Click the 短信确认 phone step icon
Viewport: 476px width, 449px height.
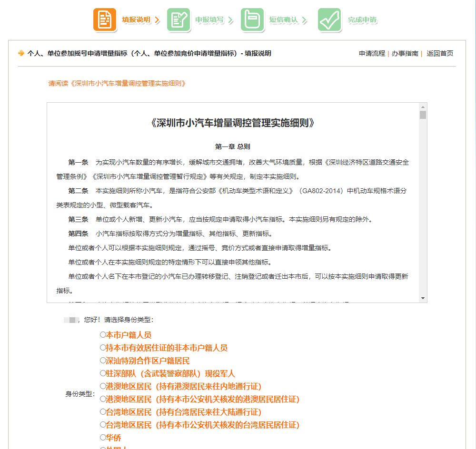pyautogui.click(x=252, y=20)
